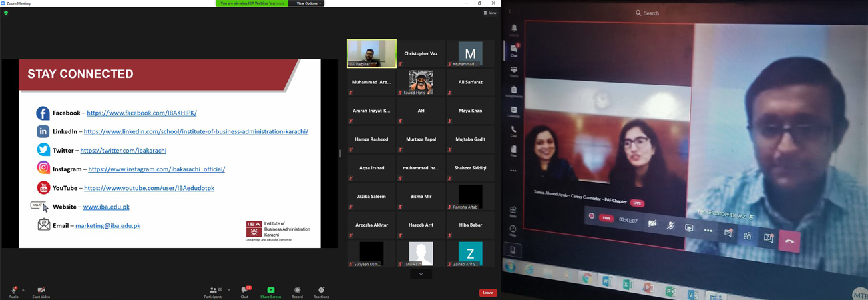Click the mobile device icon in Teams sidebar
This screenshot has width=868, height=300.
[513, 250]
